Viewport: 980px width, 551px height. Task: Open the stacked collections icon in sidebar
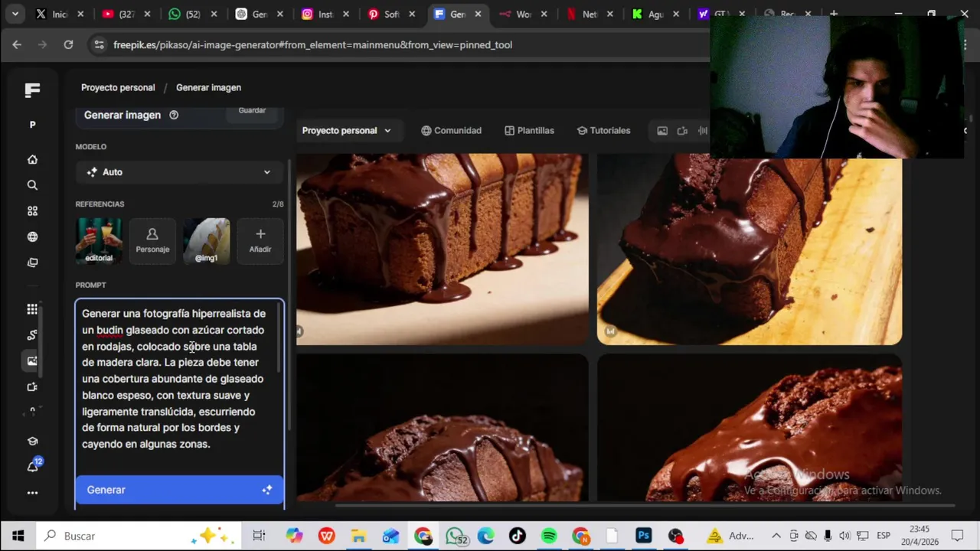click(32, 262)
